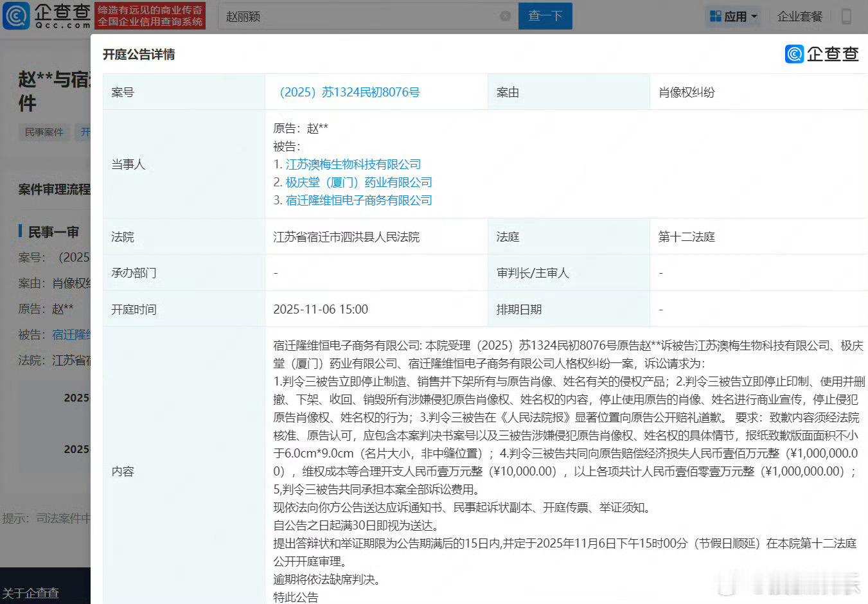Click the 宿迁隆 defendant link in background page
The height and width of the screenshot is (604, 868).
point(71,334)
